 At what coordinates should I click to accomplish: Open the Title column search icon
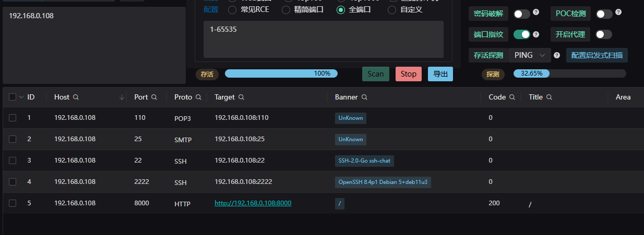click(549, 97)
